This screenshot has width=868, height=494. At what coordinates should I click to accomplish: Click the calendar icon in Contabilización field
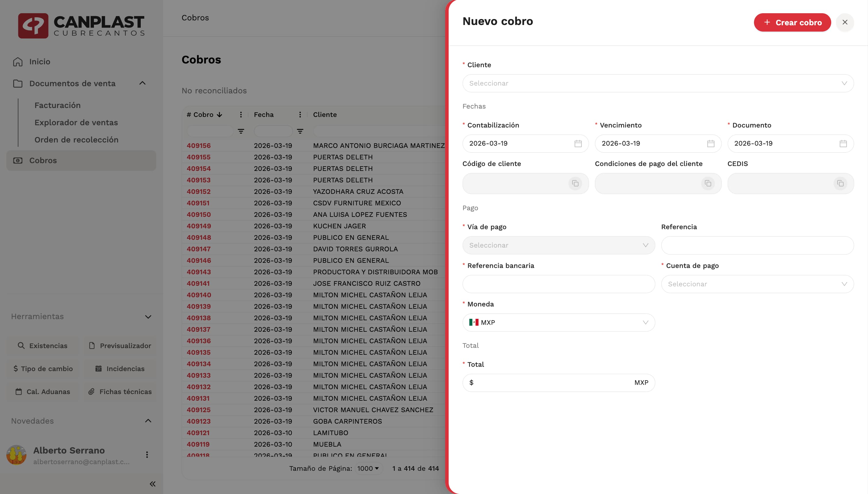pos(578,144)
